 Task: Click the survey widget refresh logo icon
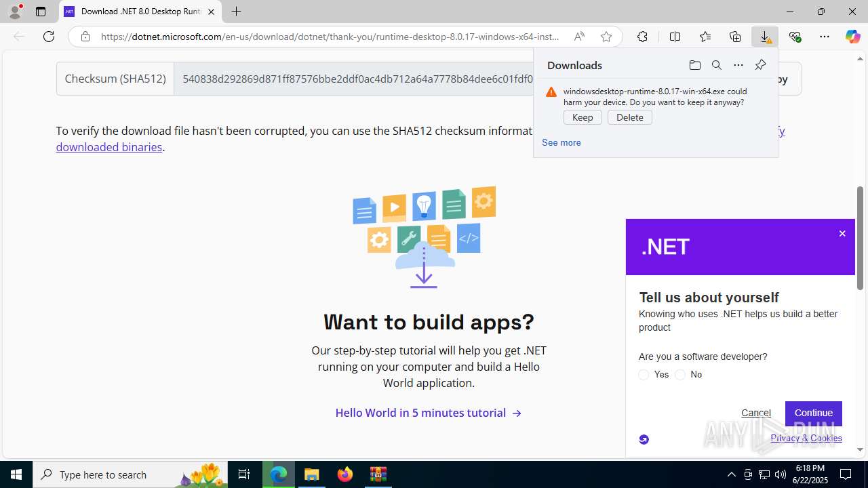644,439
